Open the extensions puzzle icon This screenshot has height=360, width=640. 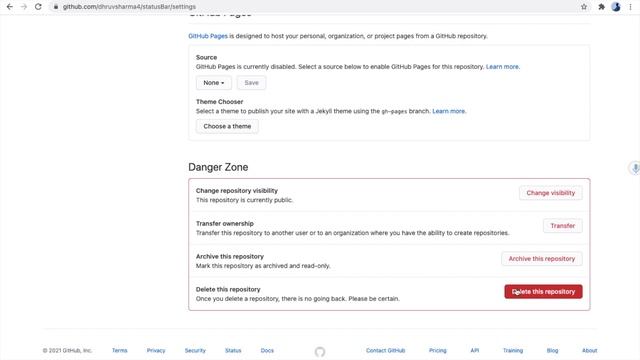coord(601,7)
